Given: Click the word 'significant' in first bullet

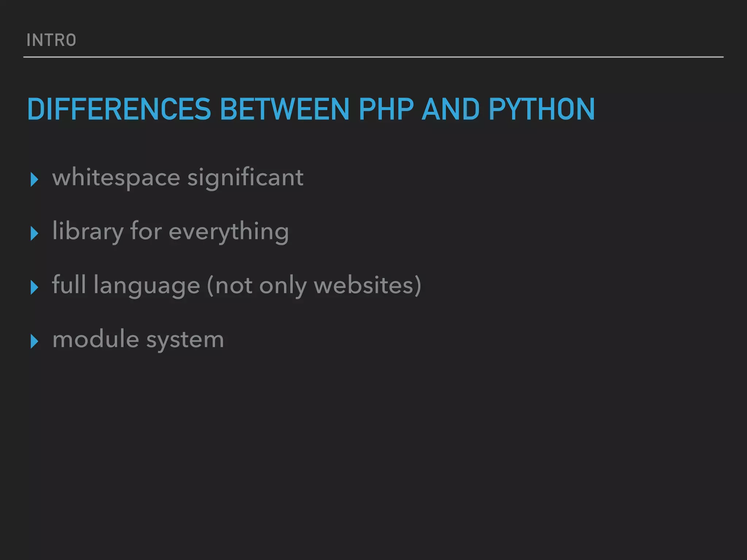Looking at the screenshot, I should [245, 178].
